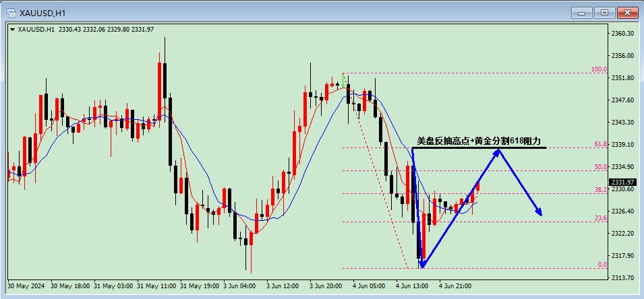Screen dimensions: 644x299
Task: Click the 2360.30 price axis value
Action: click(622, 33)
